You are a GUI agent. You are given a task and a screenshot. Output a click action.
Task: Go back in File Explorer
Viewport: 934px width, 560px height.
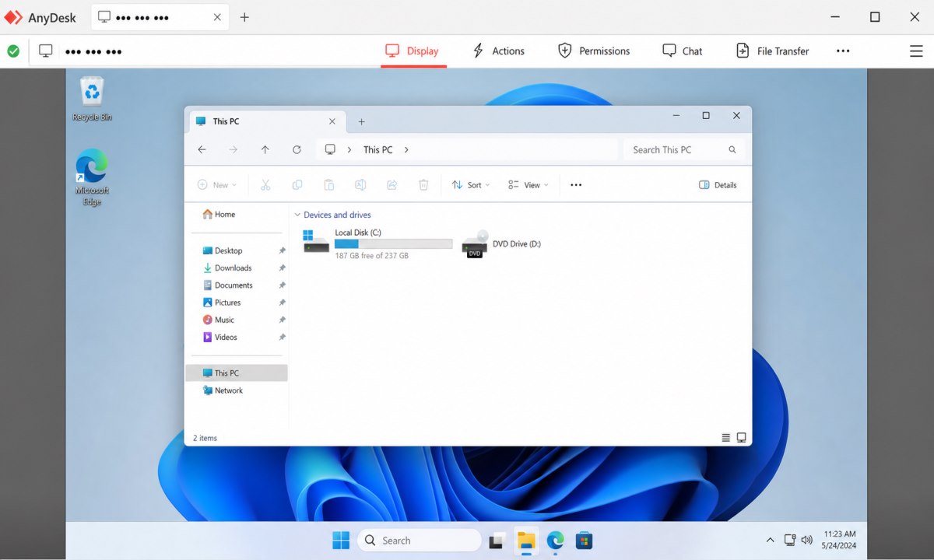click(202, 149)
